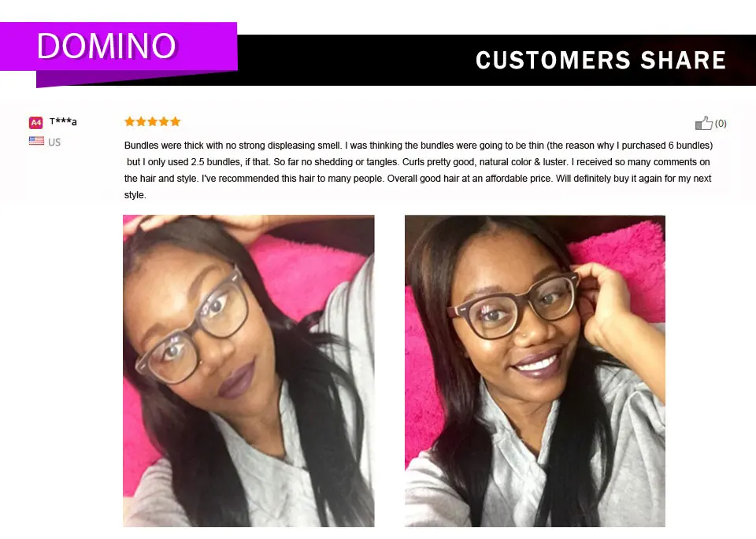
Task: Click the like count (0)
Action: [721, 124]
